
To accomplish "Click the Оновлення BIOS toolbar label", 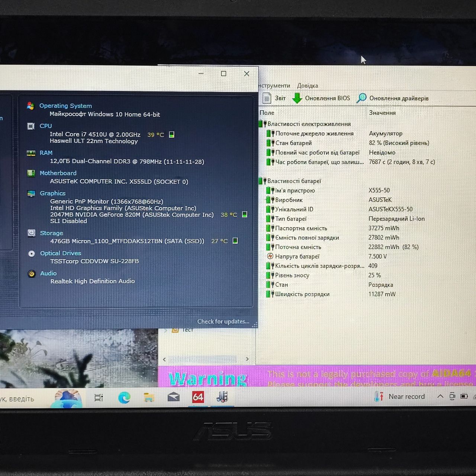I will point(328,98).
